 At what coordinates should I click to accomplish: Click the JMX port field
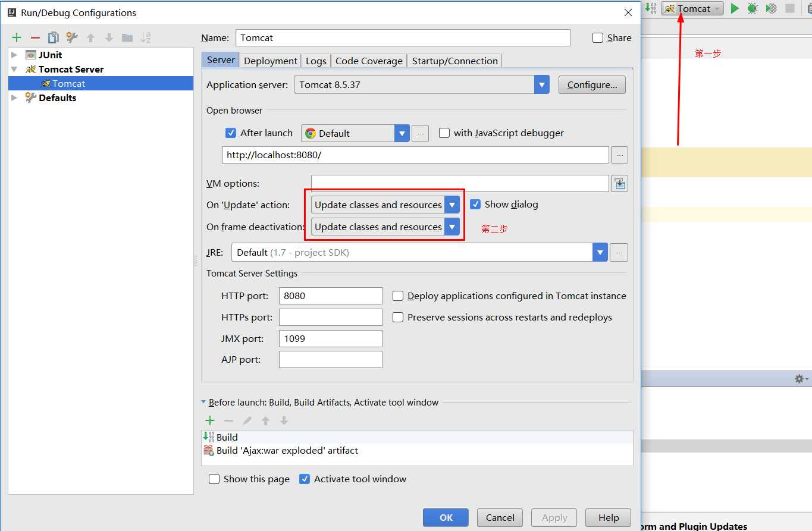click(331, 338)
